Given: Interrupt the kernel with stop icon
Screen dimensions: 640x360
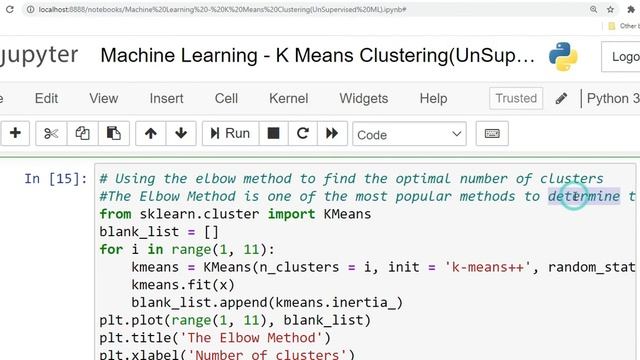Looking at the screenshot, I should click(273, 133).
